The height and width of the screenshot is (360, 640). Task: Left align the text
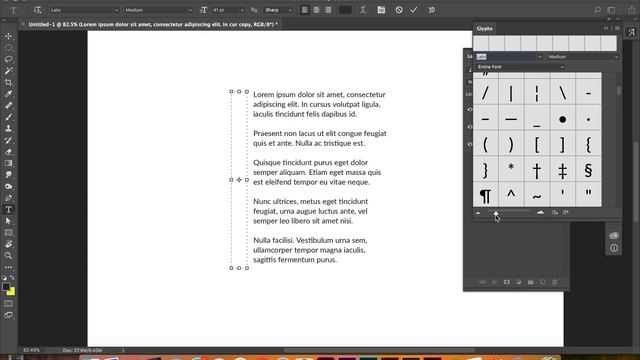(304, 10)
